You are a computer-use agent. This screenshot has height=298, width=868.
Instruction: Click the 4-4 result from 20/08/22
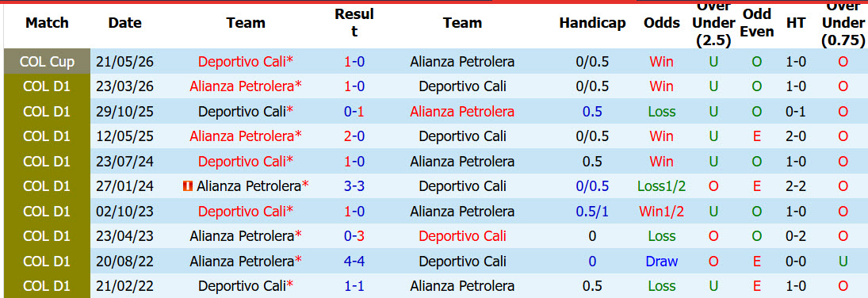(354, 261)
